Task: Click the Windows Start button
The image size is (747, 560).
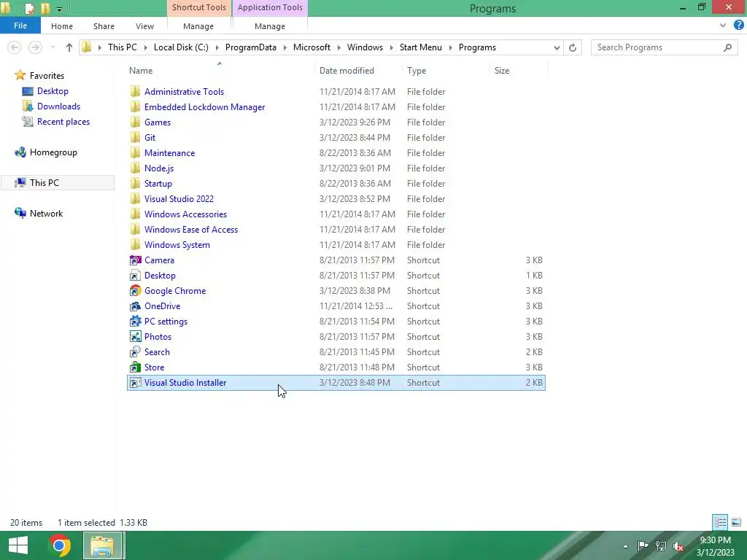Action: (18, 545)
